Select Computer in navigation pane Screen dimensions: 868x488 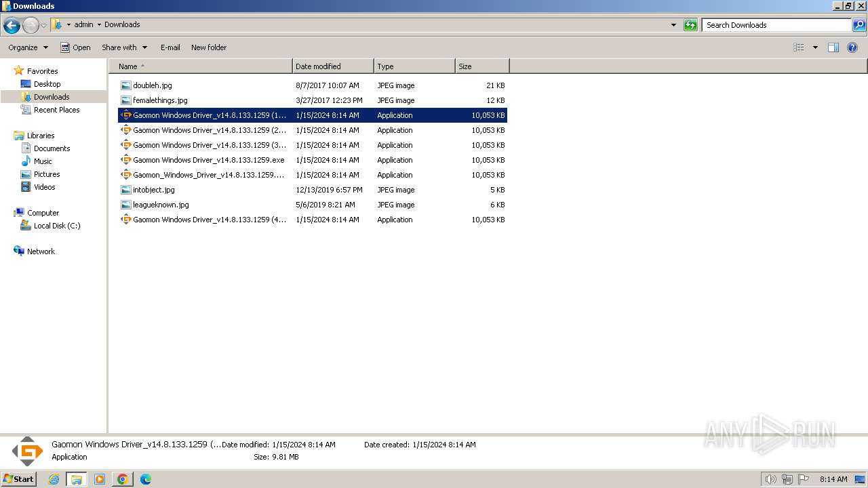pyautogui.click(x=43, y=213)
